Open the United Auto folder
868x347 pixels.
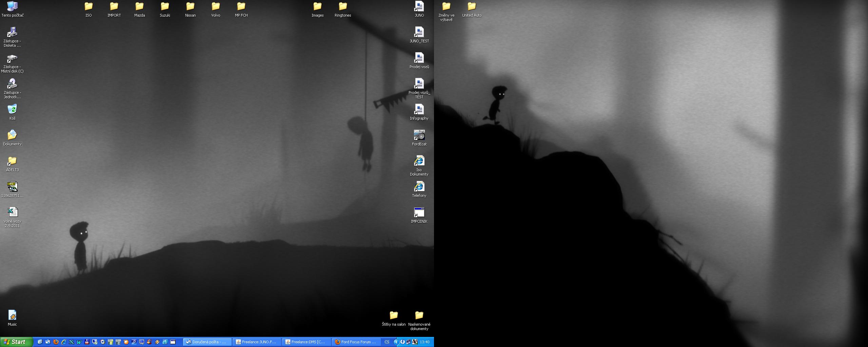pos(472,6)
